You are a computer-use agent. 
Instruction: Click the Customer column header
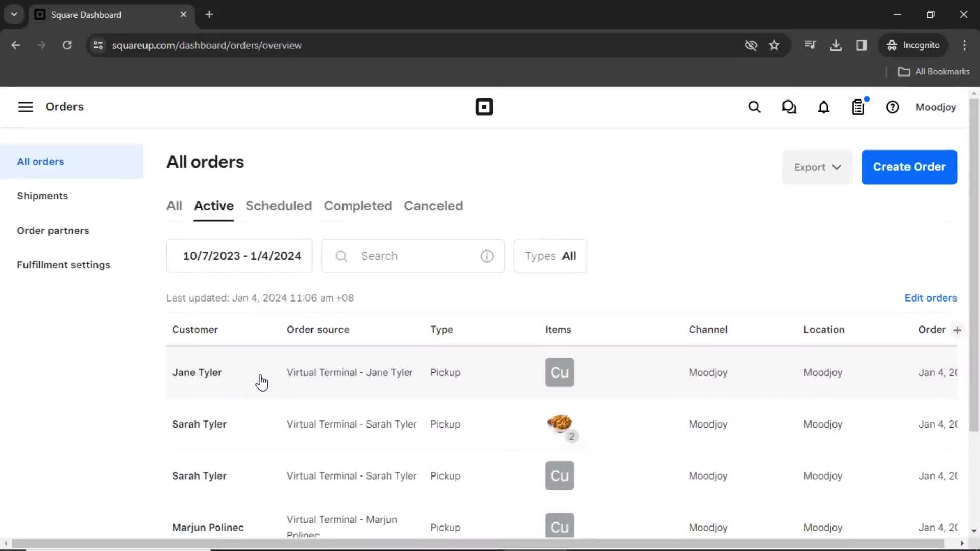(195, 330)
